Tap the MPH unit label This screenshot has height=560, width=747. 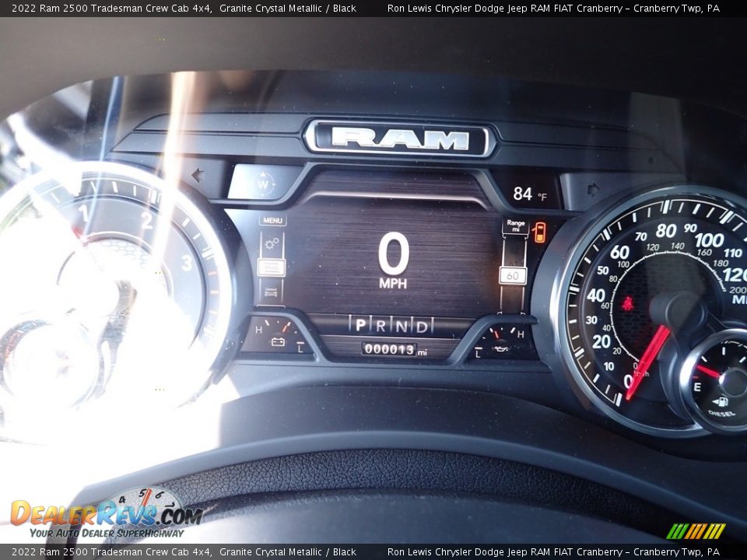point(393,284)
